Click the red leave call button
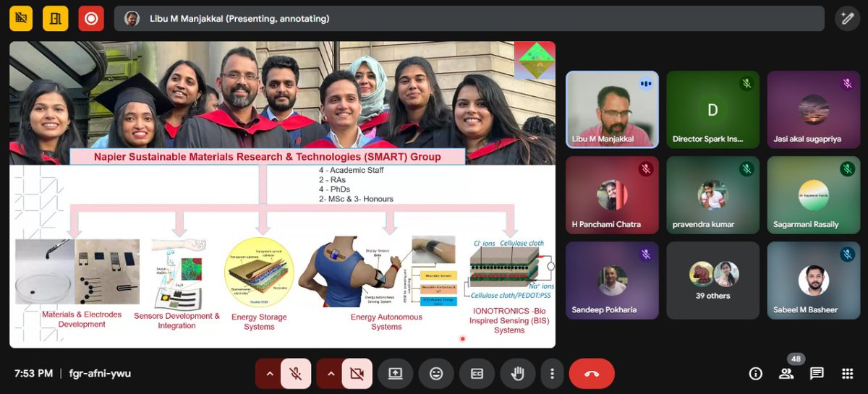Image resolution: width=868 pixels, height=394 pixels. [592, 374]
